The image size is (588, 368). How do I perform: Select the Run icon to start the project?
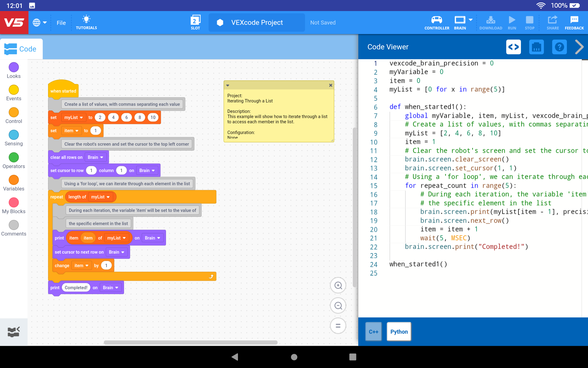[x=512, y=22]
